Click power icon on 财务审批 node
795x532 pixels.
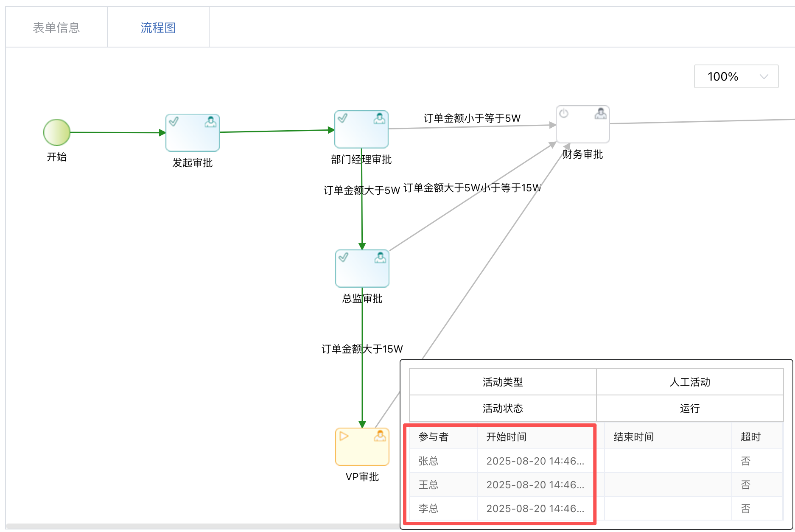tap(564, 113)
